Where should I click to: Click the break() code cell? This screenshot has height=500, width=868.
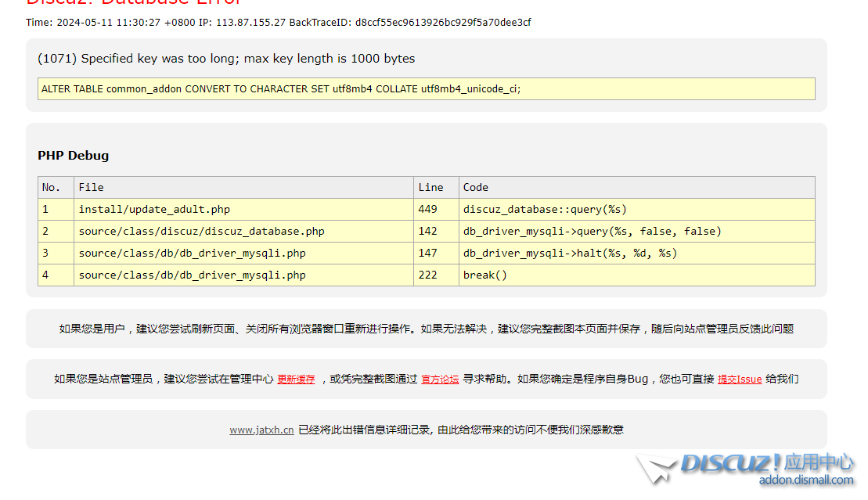[485, 275]
